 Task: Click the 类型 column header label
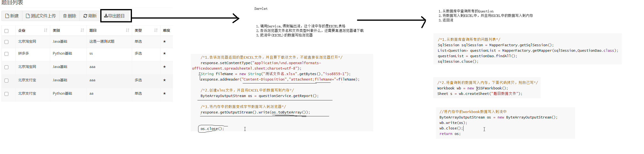[x=138, y=30]
